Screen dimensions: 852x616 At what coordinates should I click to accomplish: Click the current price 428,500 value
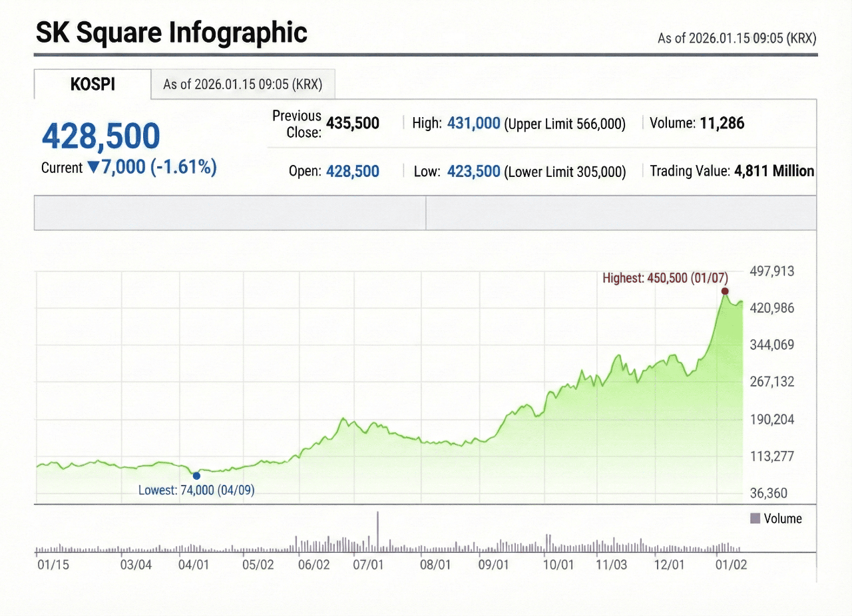point(101,136)
